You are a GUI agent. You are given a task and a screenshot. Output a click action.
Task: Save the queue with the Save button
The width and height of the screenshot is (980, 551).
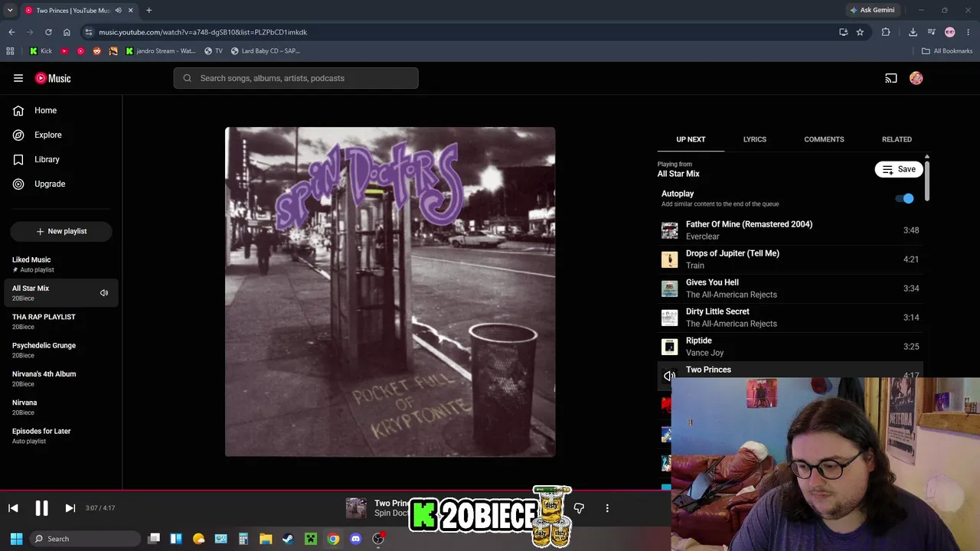899,169
